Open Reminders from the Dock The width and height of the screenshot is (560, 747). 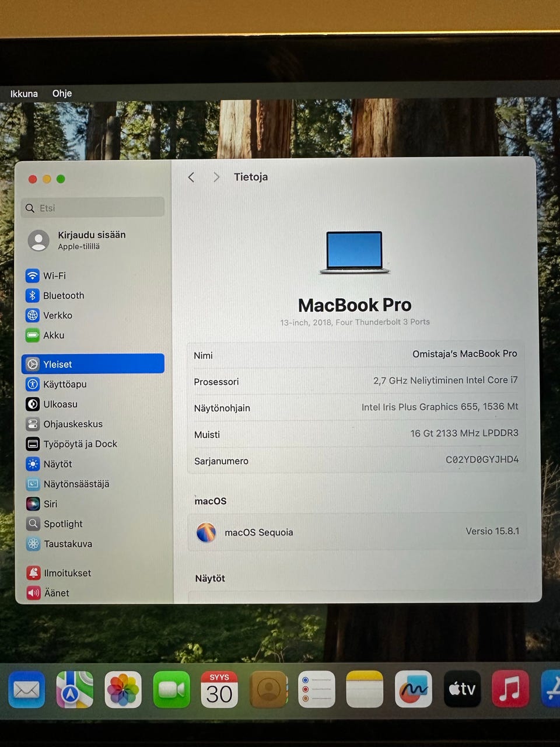coord(317,690)
